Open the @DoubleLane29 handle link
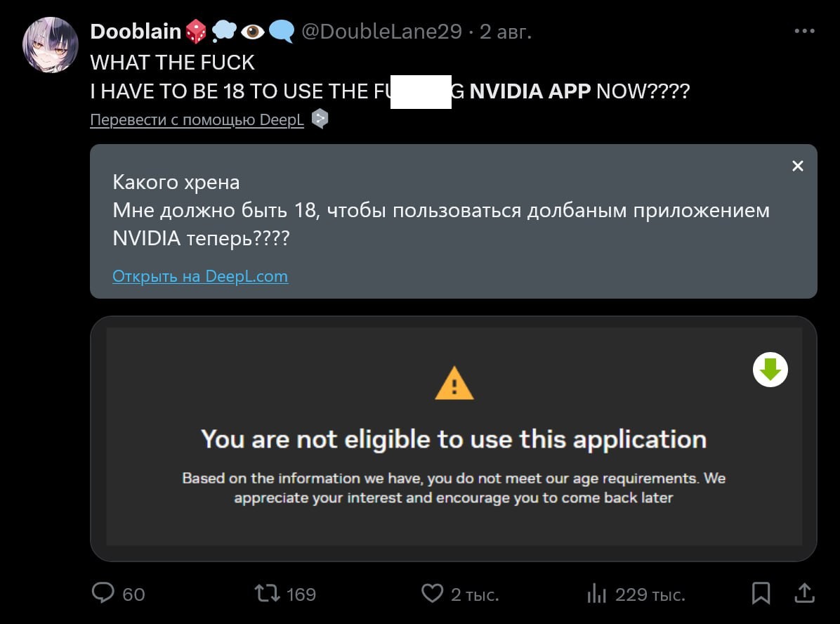 381,32
